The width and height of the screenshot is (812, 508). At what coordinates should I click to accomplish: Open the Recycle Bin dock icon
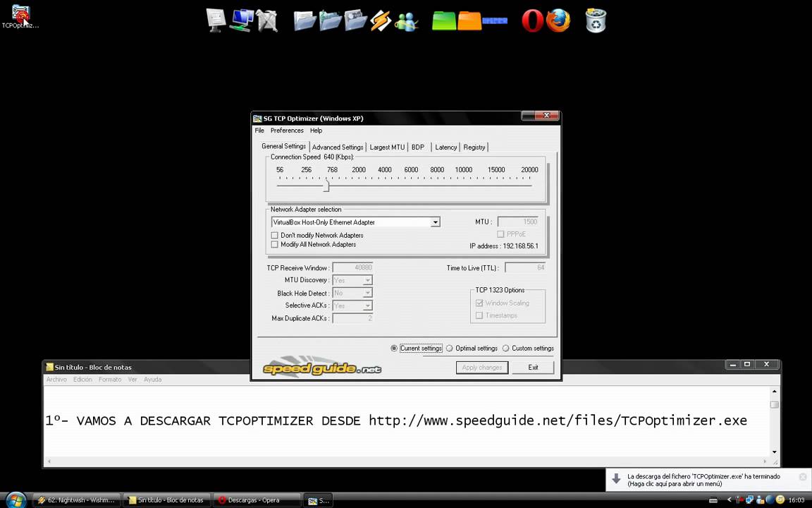pyautogui.click(x=596, y=20)
